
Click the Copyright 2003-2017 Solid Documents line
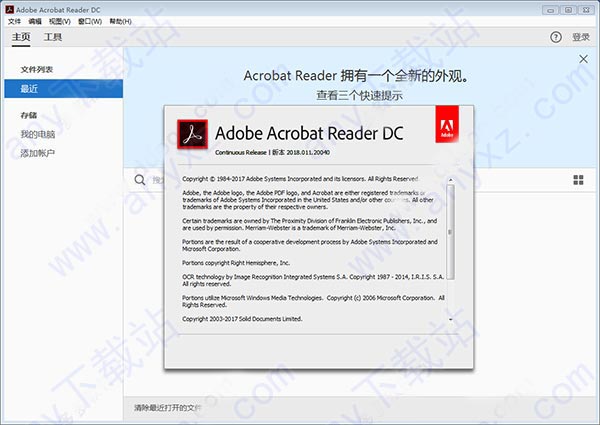click(x=242, y=319)
